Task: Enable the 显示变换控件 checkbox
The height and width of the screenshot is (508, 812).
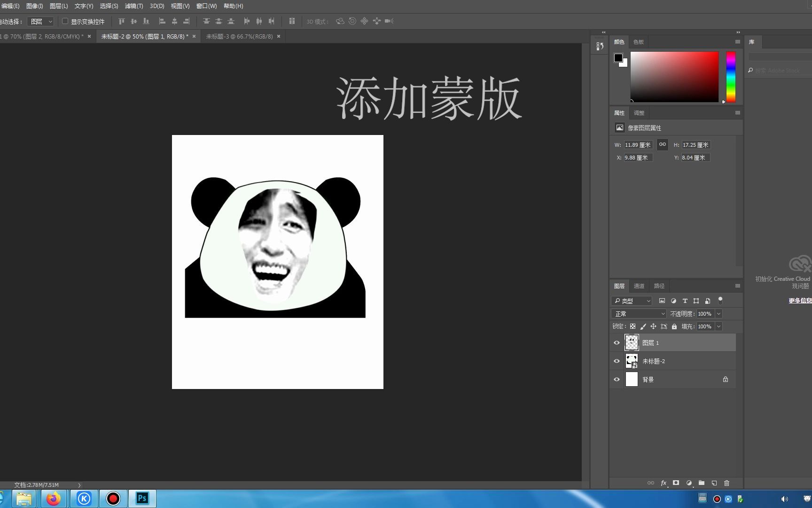Action: (x=64, y=21)
